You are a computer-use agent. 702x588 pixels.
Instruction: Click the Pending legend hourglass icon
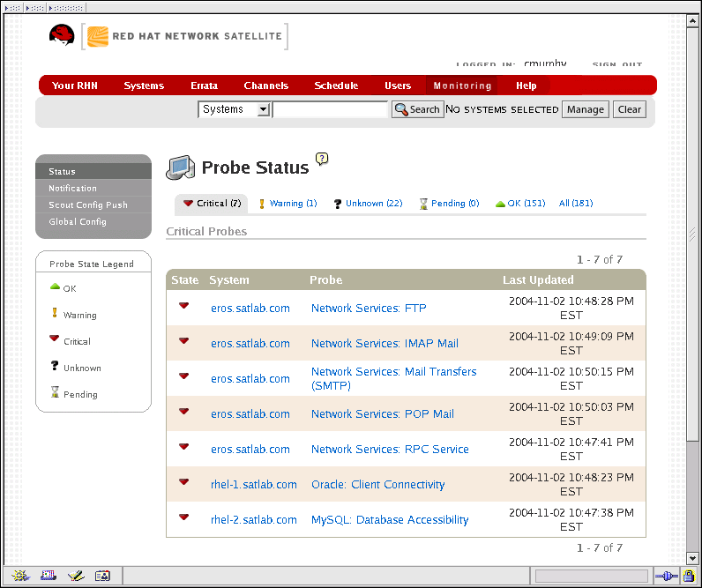click(x=55, y=392)
